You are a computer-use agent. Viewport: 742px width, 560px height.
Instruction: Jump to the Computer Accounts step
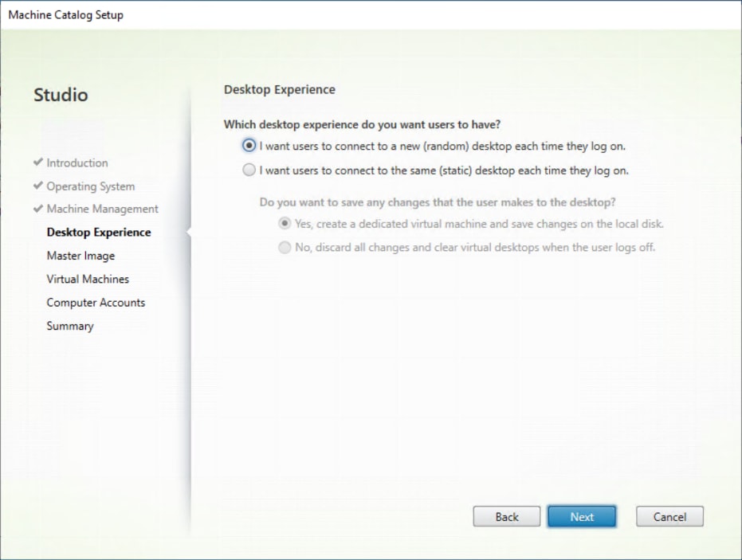click(96, 303)
